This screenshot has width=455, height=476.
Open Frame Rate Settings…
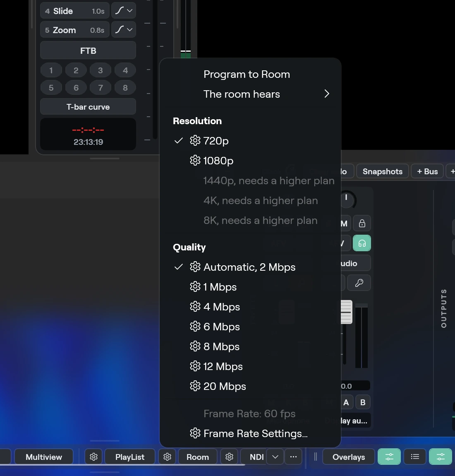[x=250, y=433]
